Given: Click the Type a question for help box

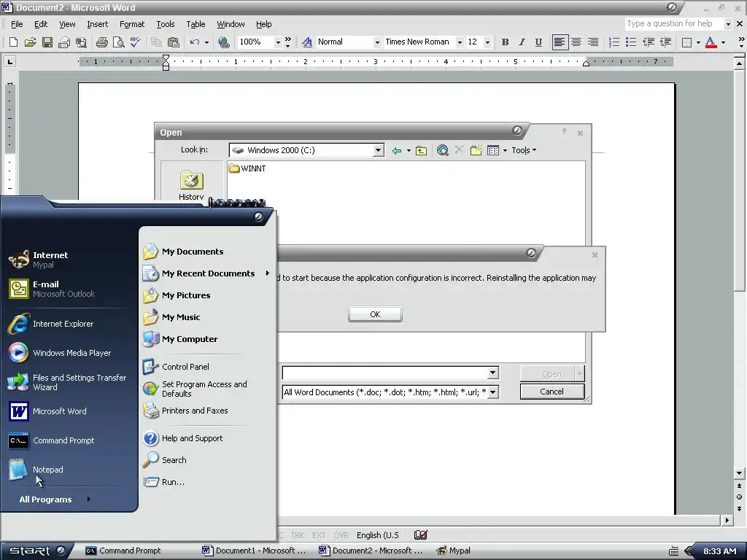Looking at the screenshot, I should click(x=673, y=24).
